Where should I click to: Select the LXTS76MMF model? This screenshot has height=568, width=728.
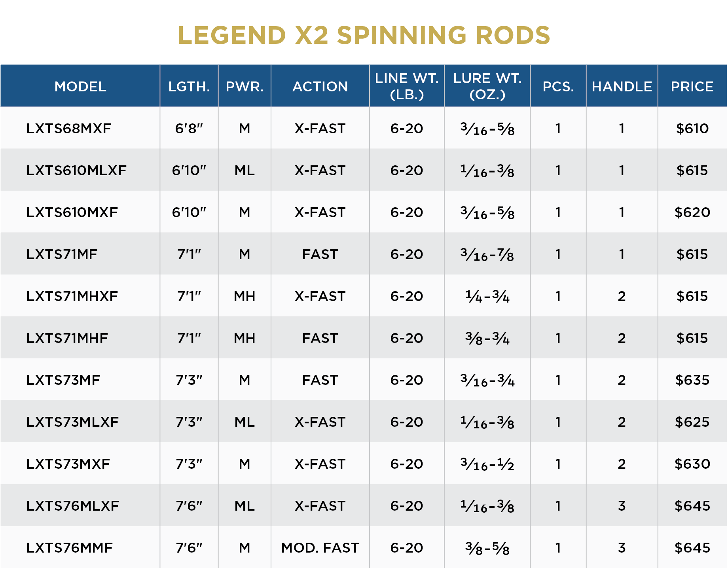click(x=70, y=548)
